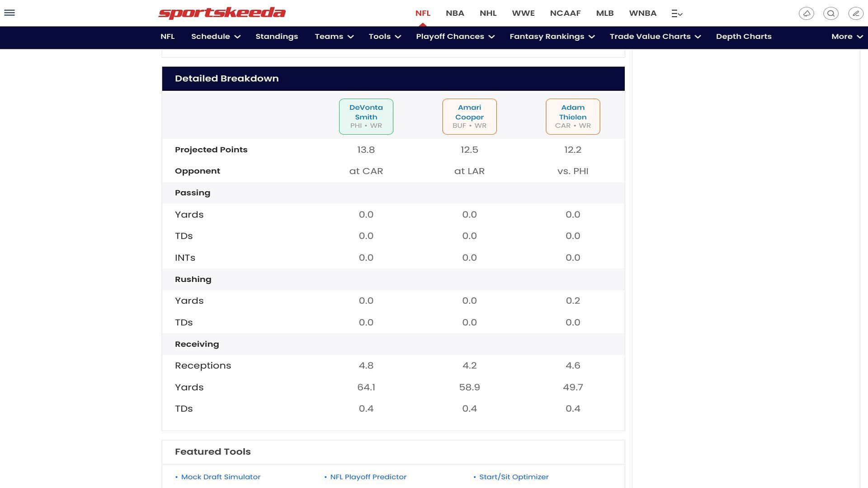Open the hamburger menu icon
Screen dimensions: 868x488
point(9,13)
